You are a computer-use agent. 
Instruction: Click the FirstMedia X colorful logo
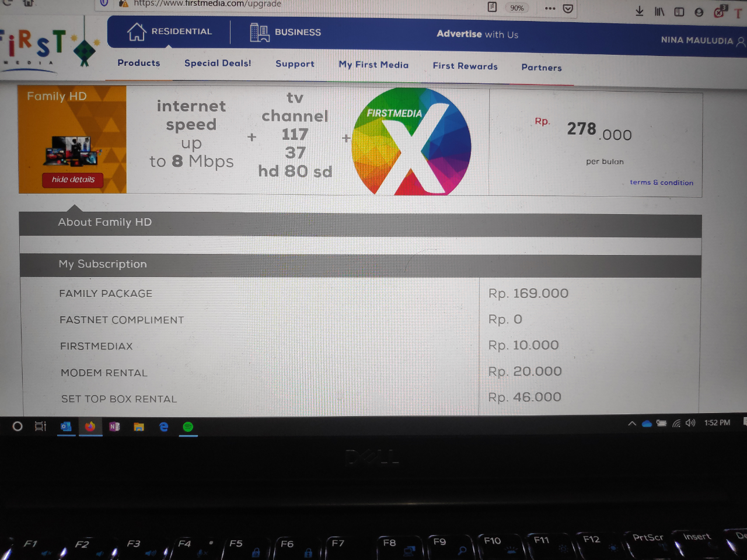(x=411, y=141)
